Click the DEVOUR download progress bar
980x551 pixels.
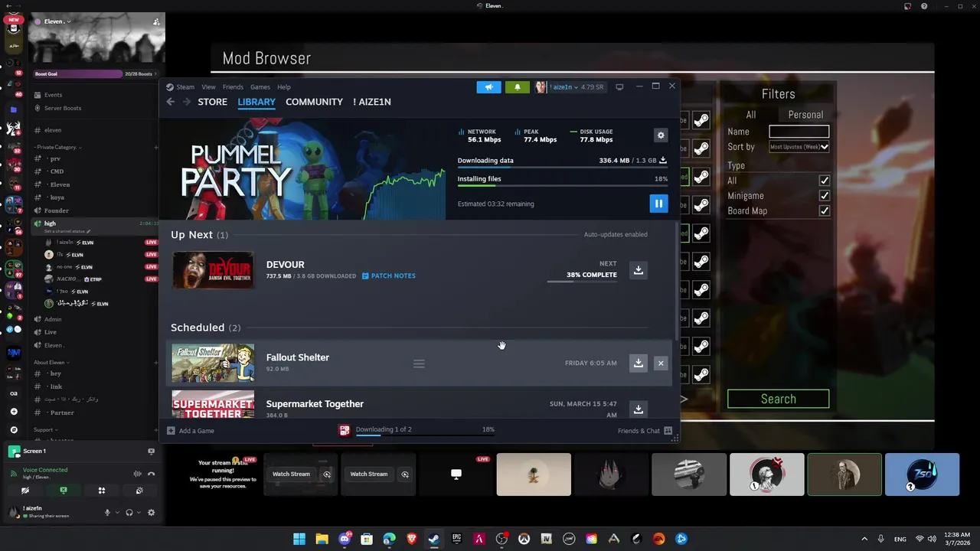pyautogui.click(x=582, y=282)
